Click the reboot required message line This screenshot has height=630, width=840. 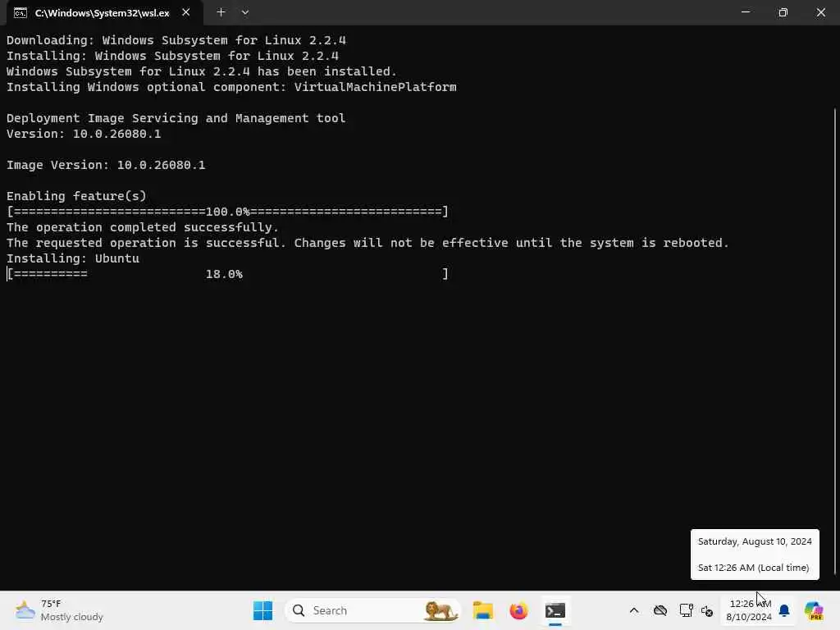pos(367,243)
